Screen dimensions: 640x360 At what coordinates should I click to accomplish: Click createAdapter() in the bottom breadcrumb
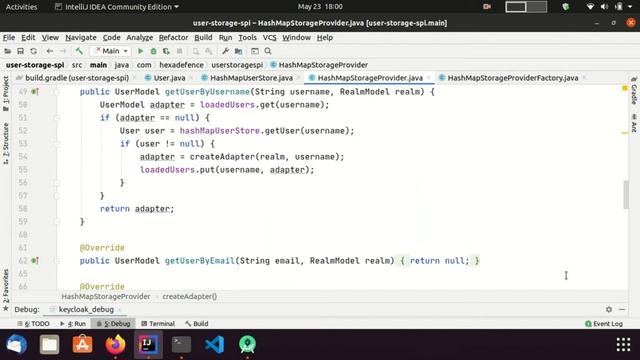189,296
